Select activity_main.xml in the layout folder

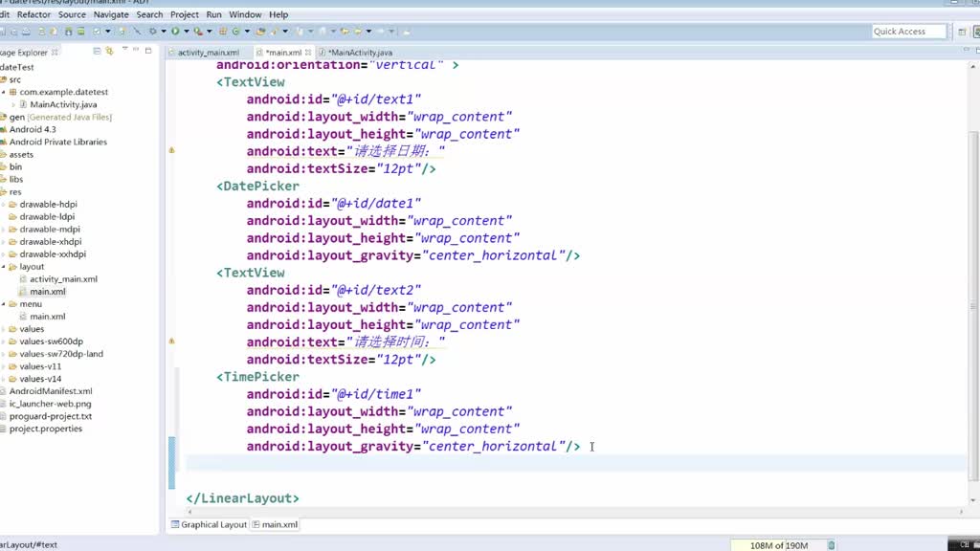tap(63, 279)
